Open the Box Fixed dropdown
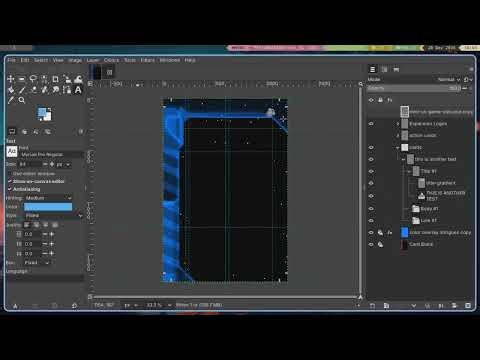 click(x=37, y=263)
